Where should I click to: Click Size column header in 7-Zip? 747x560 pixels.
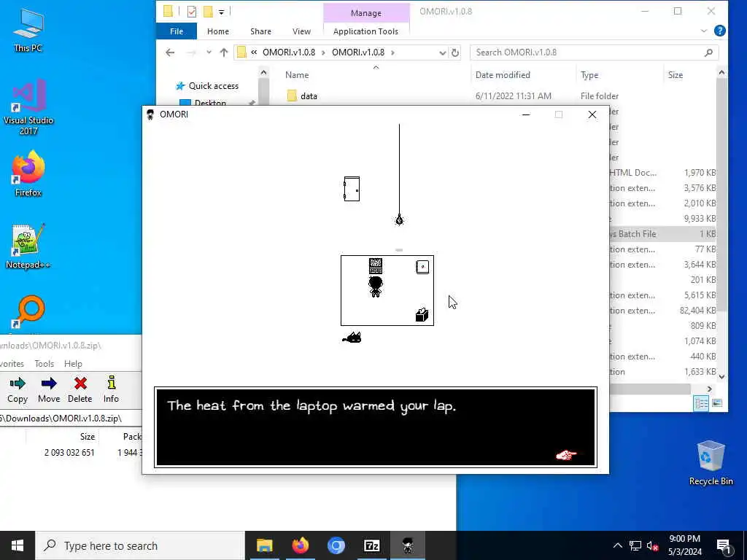(88, 437)
